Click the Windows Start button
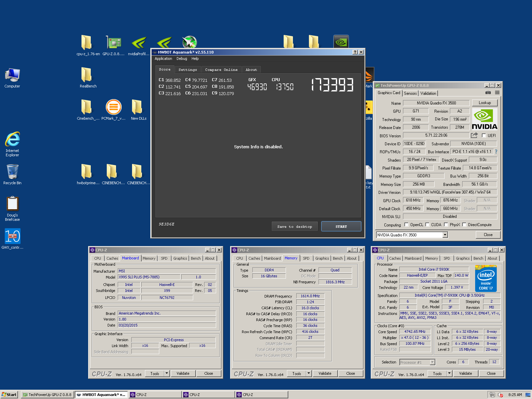This screenshot has height=399, width=532. coord(9,395)
